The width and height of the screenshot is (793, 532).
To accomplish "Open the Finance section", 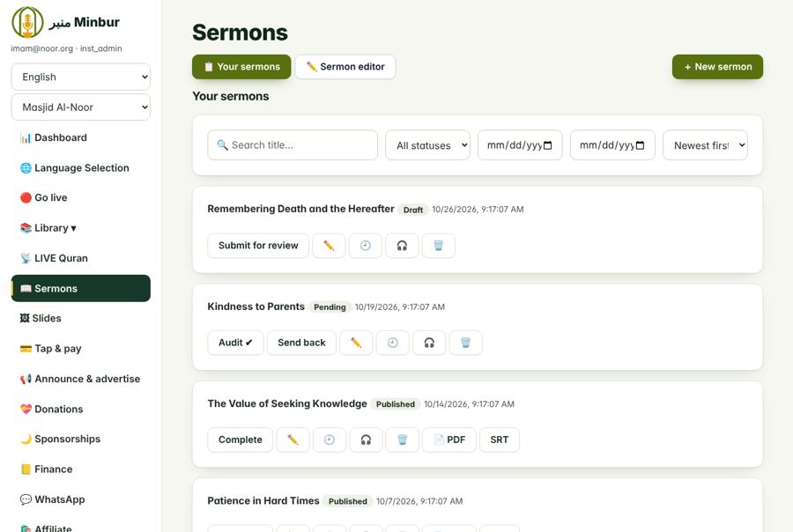I will [81, 469].
